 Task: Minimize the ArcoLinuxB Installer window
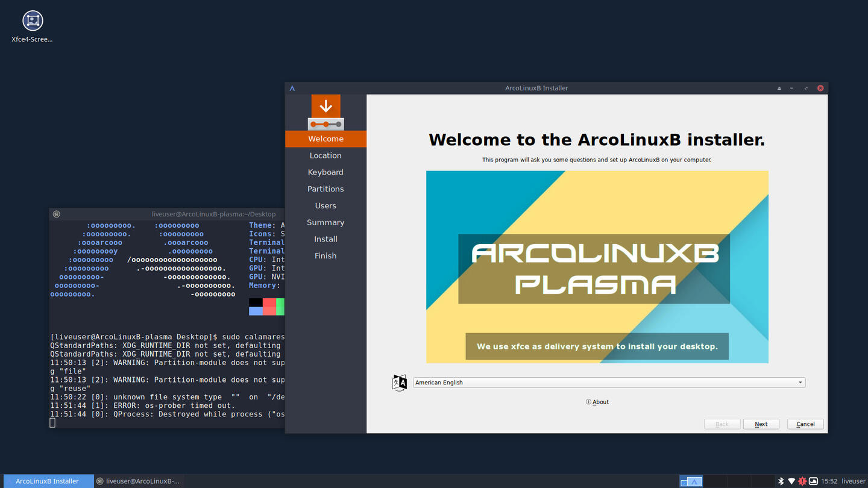tap(792, 88)
